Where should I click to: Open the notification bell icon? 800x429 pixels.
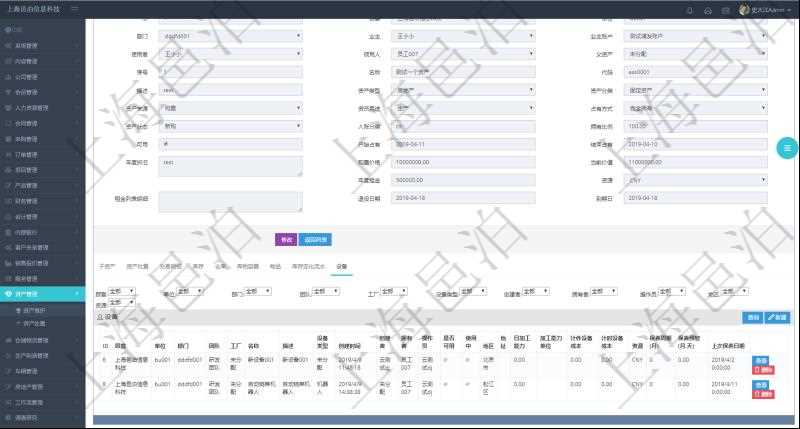(689, 10)
